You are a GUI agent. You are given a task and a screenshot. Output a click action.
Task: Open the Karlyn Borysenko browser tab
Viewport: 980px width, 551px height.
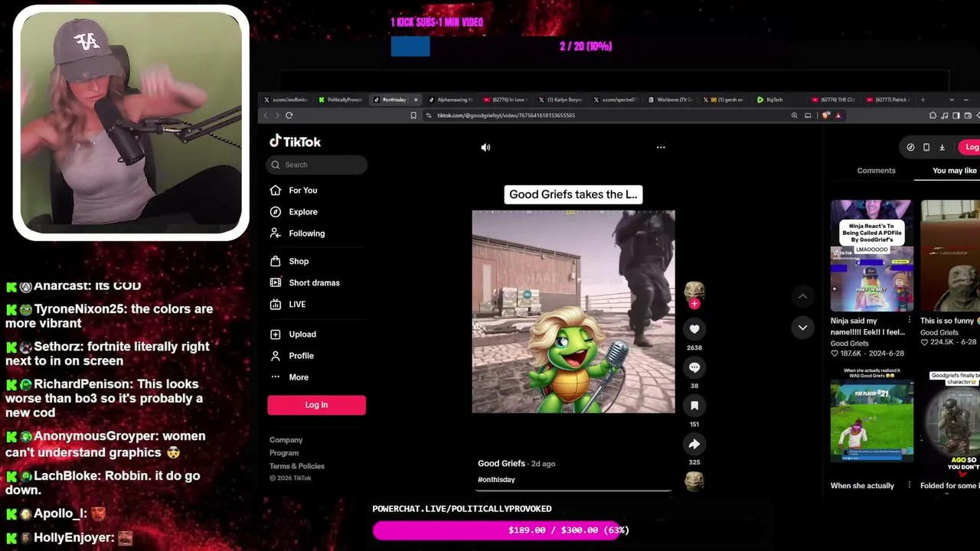(x=560, y=99)
